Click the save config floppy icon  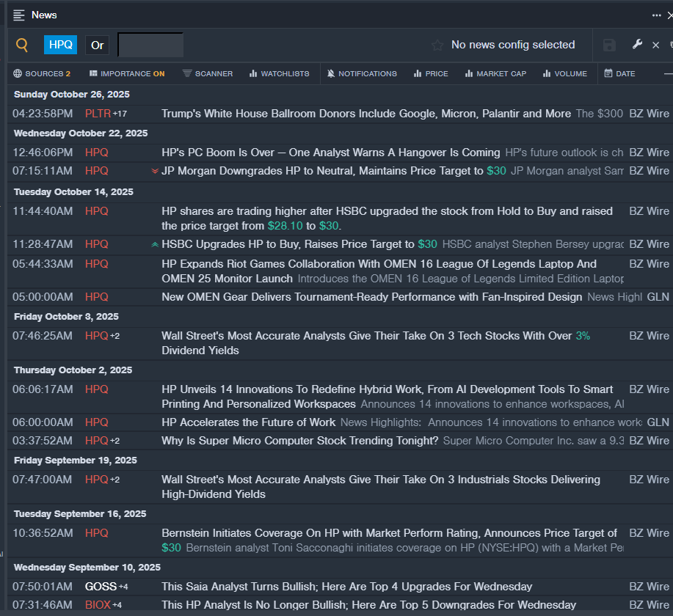pyautogui.click(x=609, y=45)
